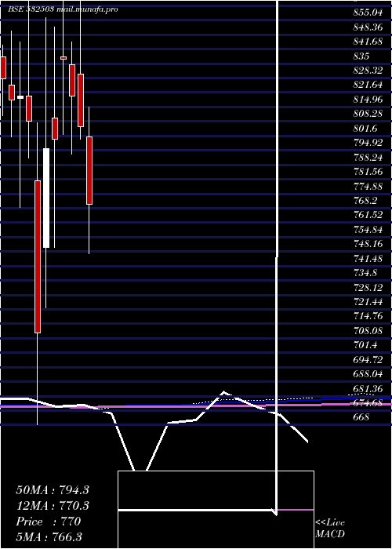This screenshot has width=392, height=549.
Task: Click the 821.64 price axis label
Action: point(368,85)
